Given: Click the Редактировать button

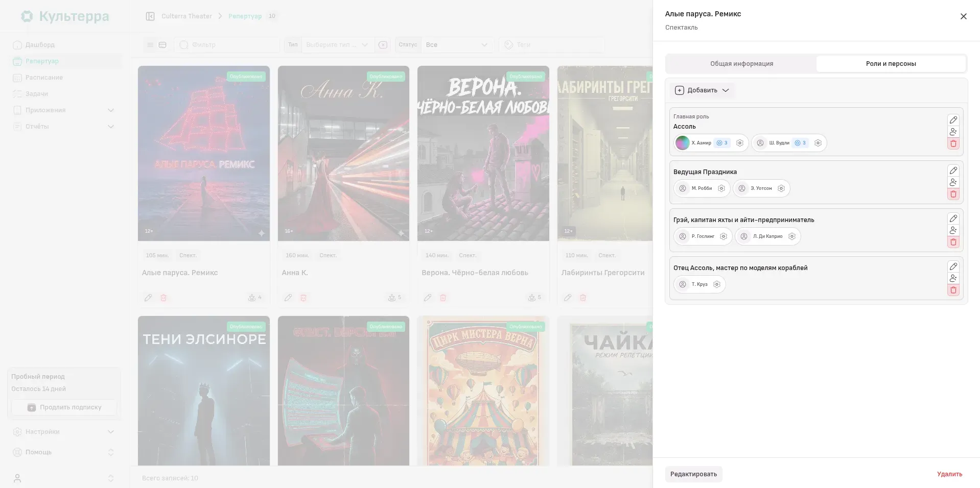Looking at the screenshot, I should 693,474.
